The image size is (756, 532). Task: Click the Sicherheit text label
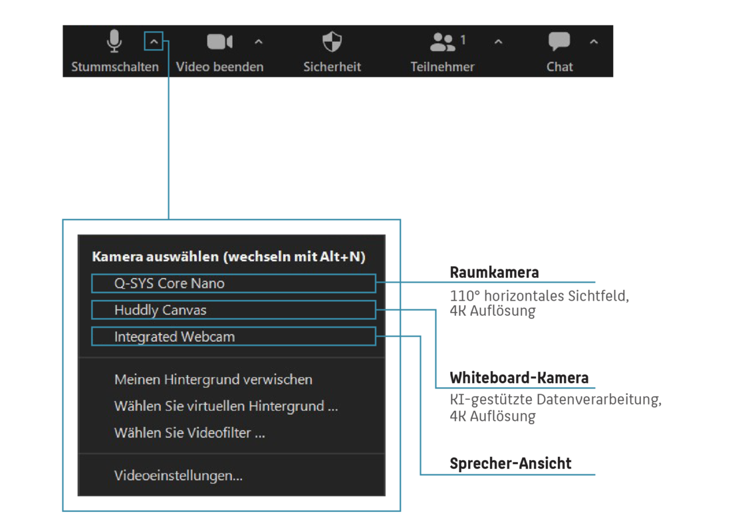(x=332, y=67)
